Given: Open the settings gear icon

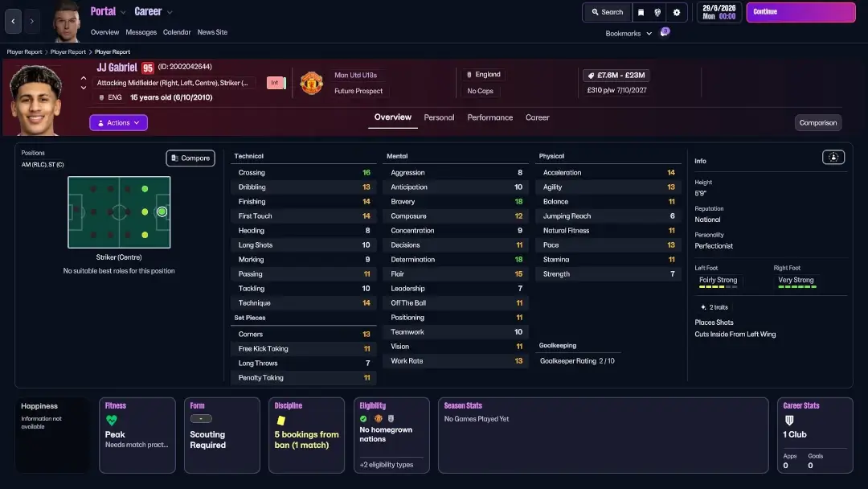Looking at the screenshot, I should [x=677, y=12].
